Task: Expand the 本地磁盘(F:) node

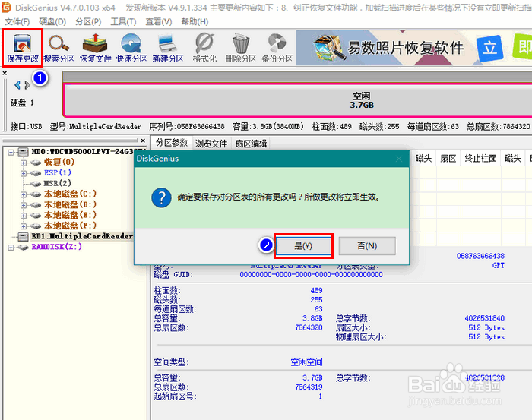Action: tap(23, 226)
